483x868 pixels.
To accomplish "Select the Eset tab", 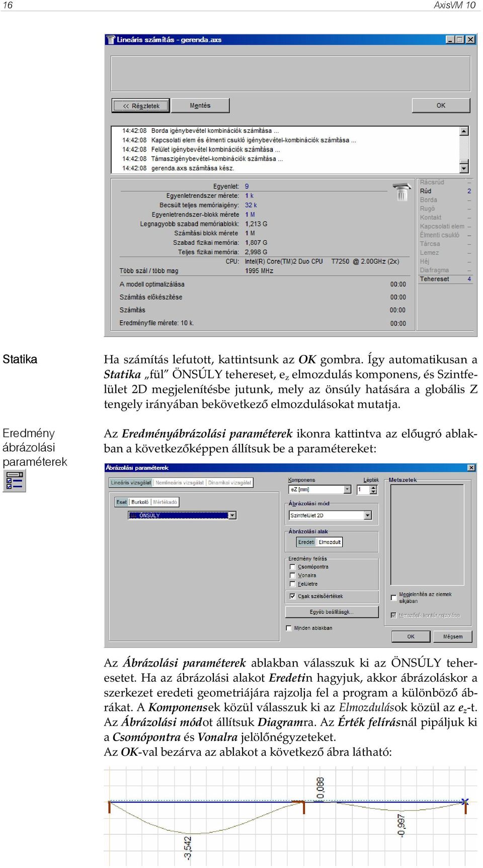I will (x=122, y=502).
